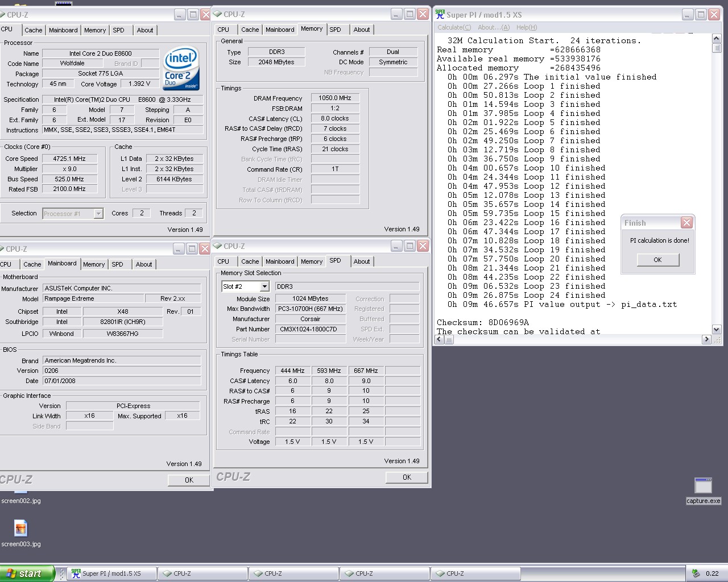Click Level 2 cache 6144 KBytes value
Screen dimensions: 728x582
pos(174,179)
